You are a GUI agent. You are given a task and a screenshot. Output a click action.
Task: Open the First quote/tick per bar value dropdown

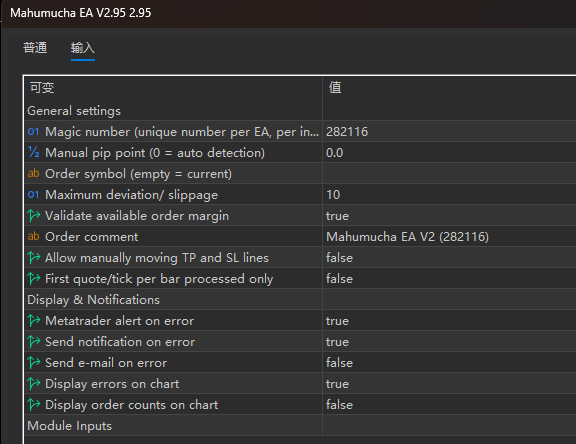(x=449, y=279)
